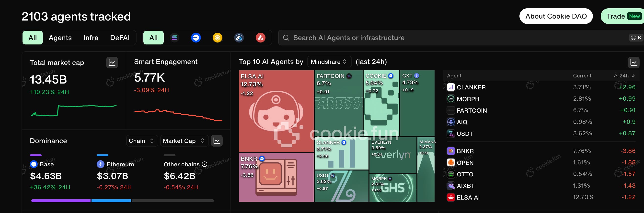Click blue Ethereum dominance bar segment
The image size is (644, 213).
pyautogui.click(x=111, y=201)
